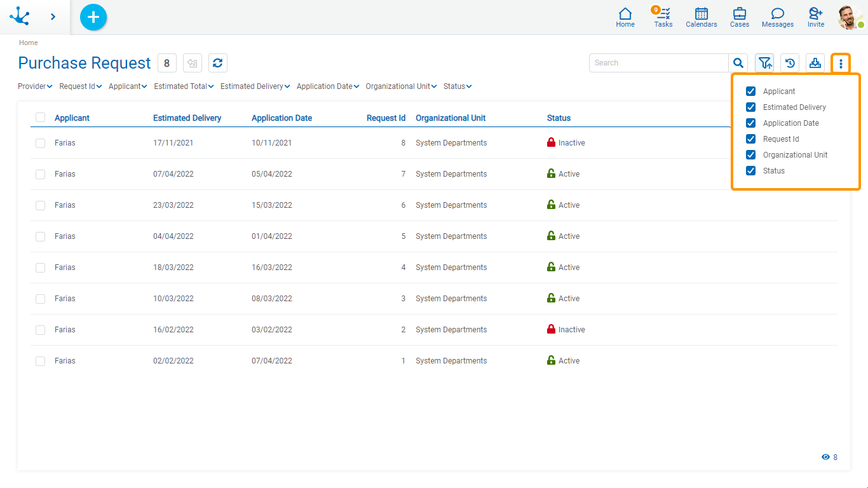Toggle the Status column checkbox

click(x=750, y=171)
